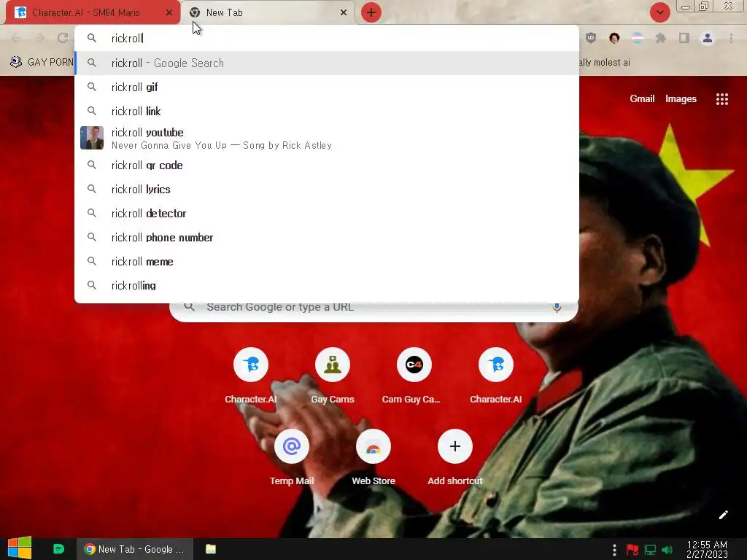Pick the 'rickroll detector' suggestion

tap(327, 214)
